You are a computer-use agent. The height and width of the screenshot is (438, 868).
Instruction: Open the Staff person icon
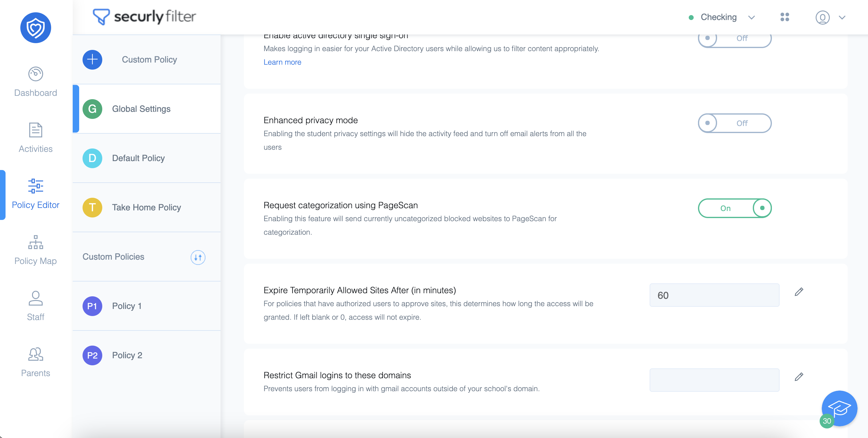pos(35,298)
